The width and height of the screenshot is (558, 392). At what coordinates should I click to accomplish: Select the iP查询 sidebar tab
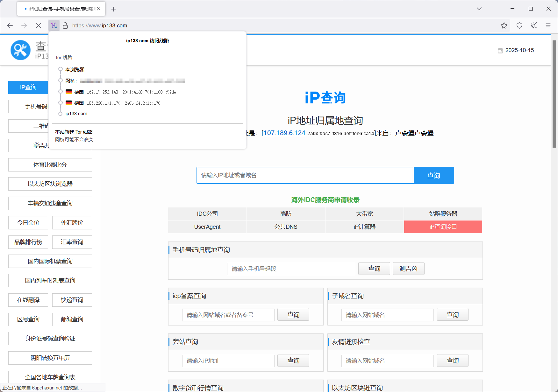pyautogui.click(x=28, y=87)
